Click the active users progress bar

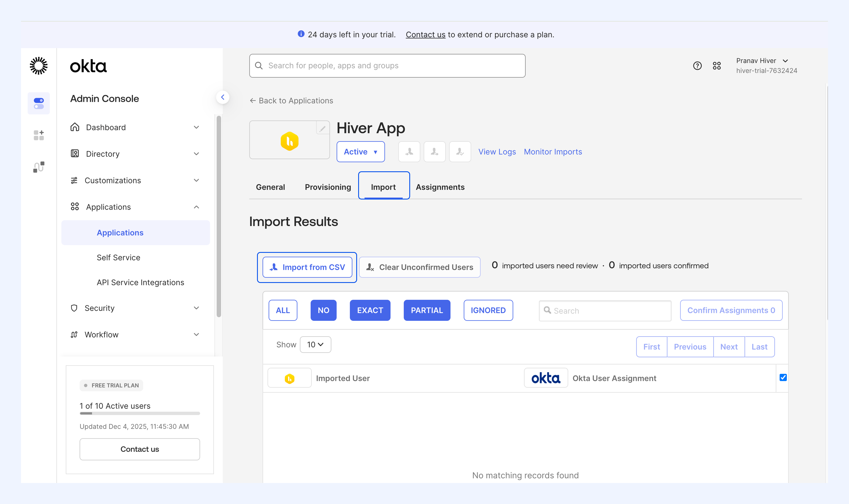point(140,413)
